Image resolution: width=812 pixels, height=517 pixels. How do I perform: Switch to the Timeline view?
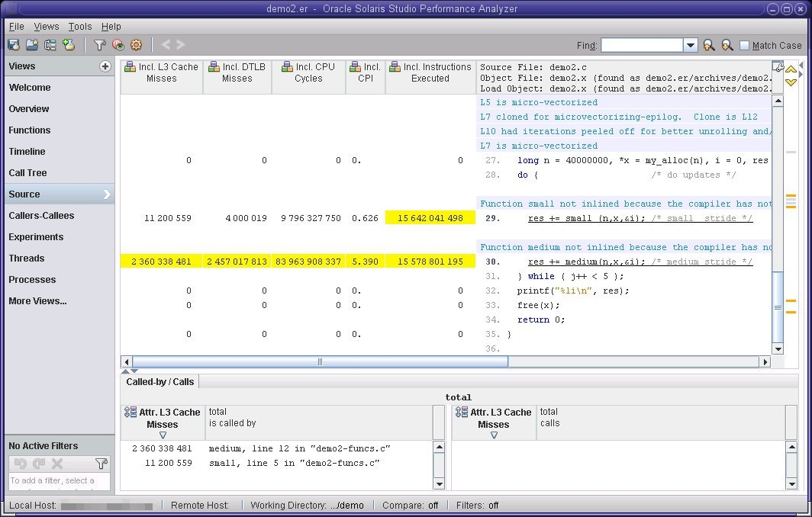27,151
